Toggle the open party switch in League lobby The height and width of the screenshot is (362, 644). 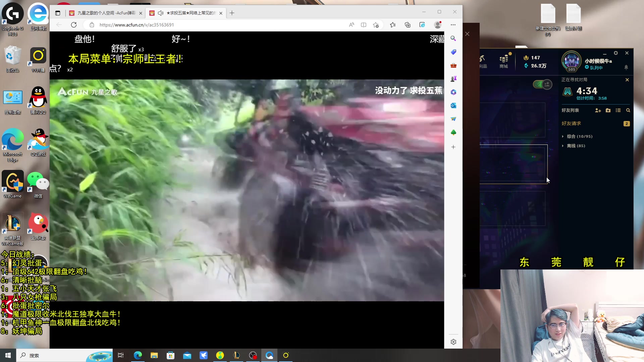click(542, 84)
